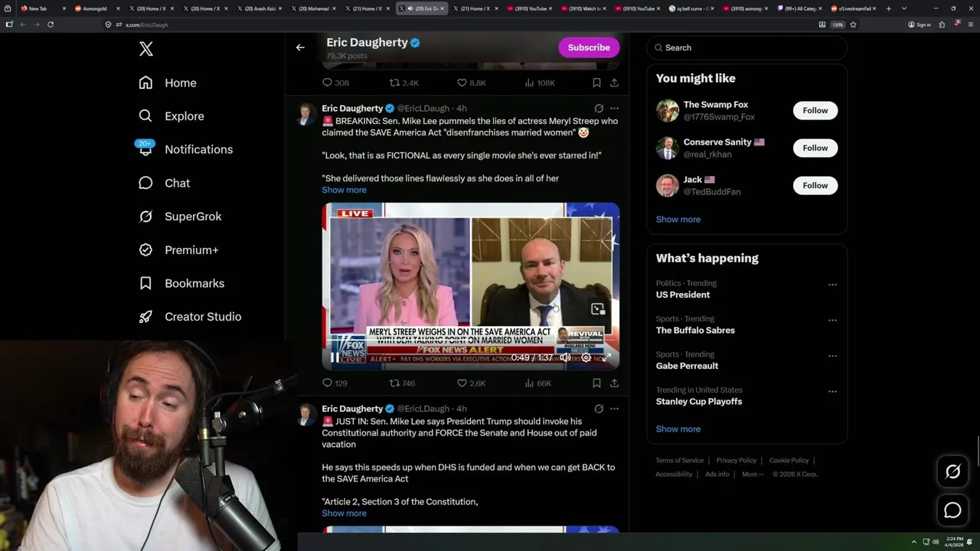Mute the video volume icon
Screen dimensions: 980x551
[565, 357]
